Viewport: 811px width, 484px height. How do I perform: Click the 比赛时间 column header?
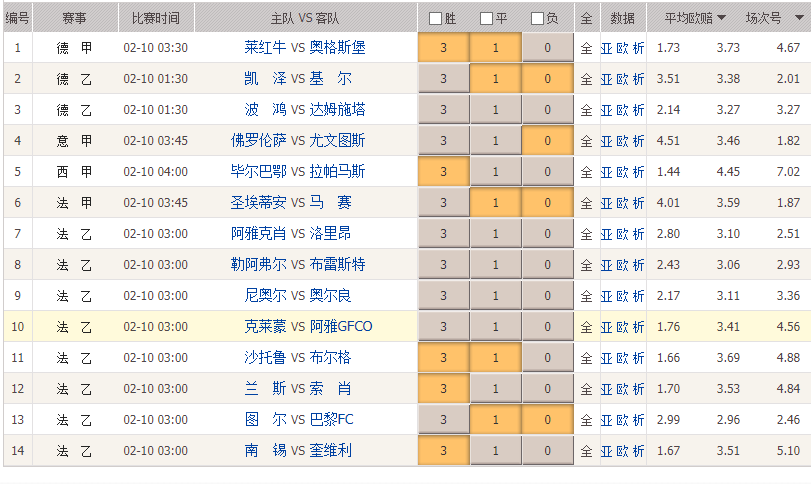(155, 18)
